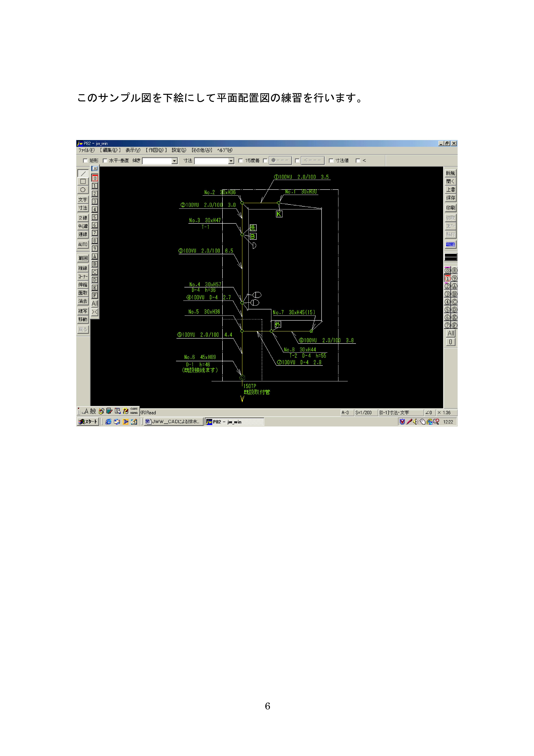Open the [作図(D)] menu
This screenshot has width=534, height=756.
(156, 150)
